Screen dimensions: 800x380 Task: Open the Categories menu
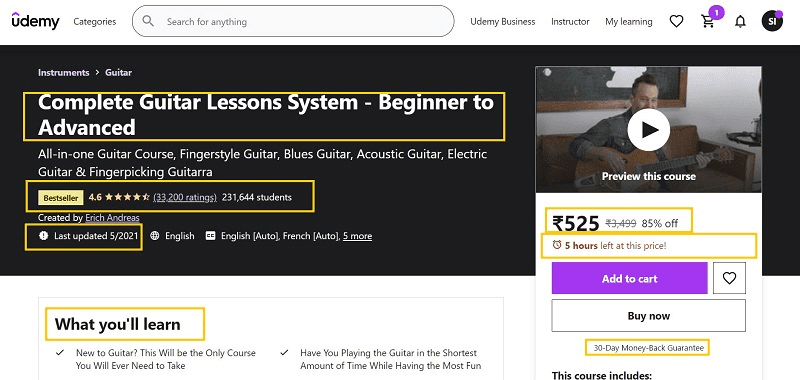pyautogui.click(x=95, y=21)
